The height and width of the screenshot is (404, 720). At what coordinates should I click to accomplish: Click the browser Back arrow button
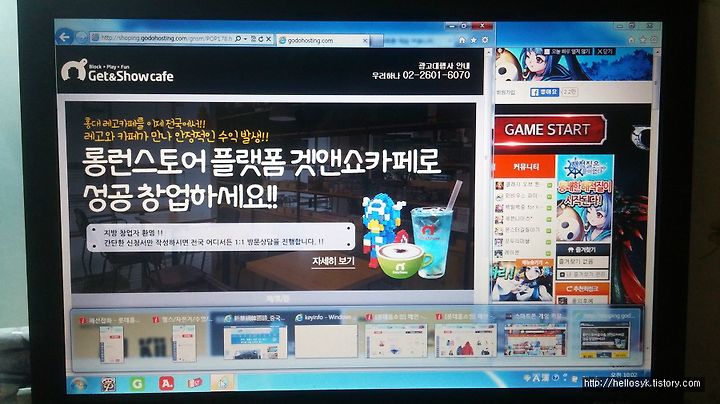(x=65, y=37)
